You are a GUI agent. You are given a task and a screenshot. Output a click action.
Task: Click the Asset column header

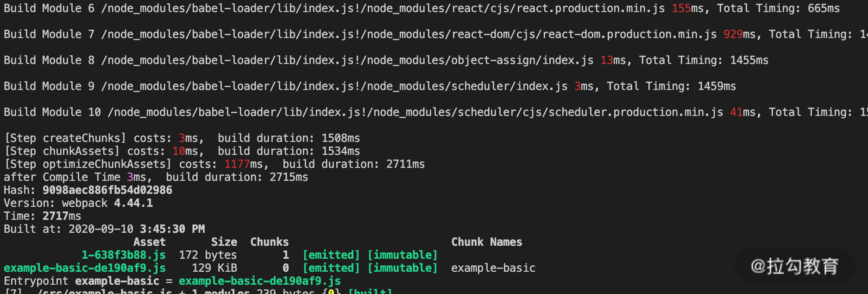pos(149,242)
